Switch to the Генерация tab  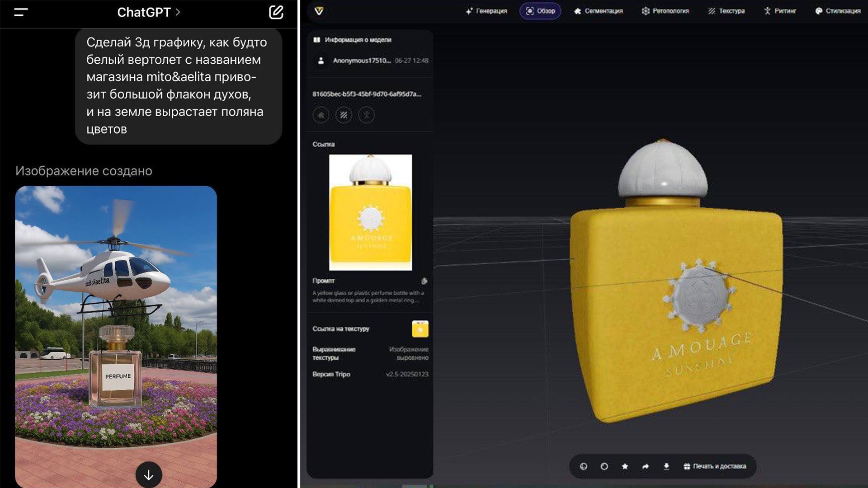(x=486, y=11)
